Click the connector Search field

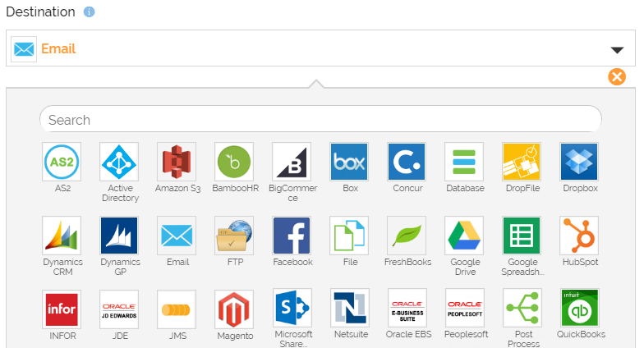[320, 120]
